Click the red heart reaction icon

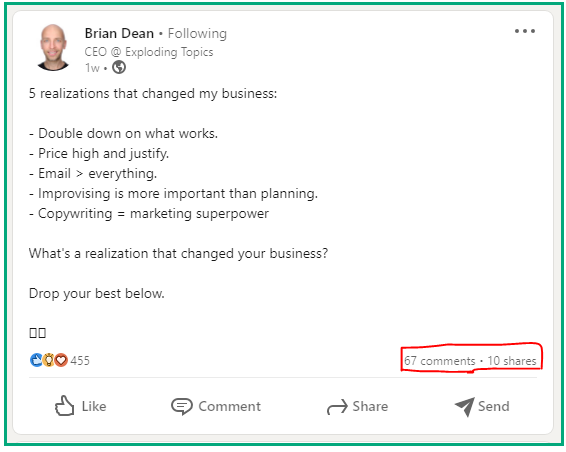61,360
